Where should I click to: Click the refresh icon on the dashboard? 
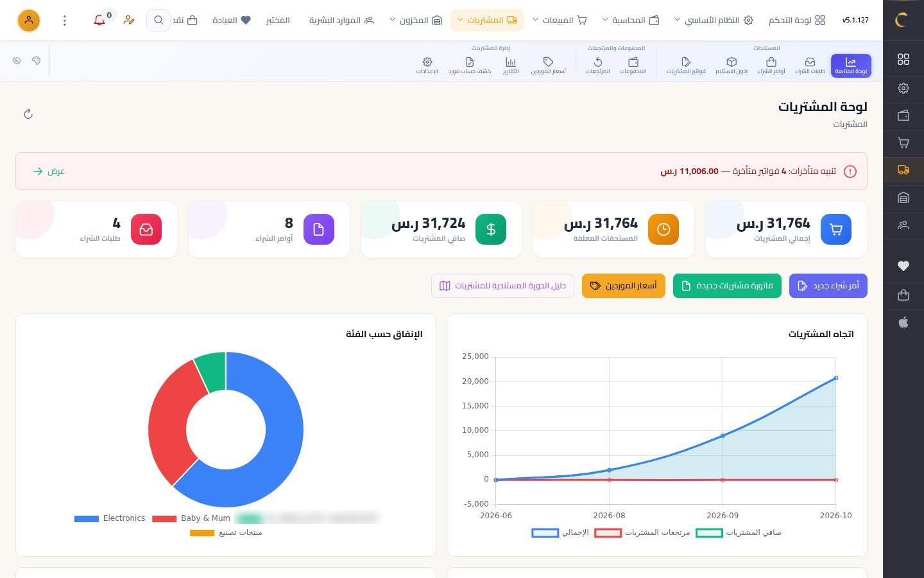point(28,114)
